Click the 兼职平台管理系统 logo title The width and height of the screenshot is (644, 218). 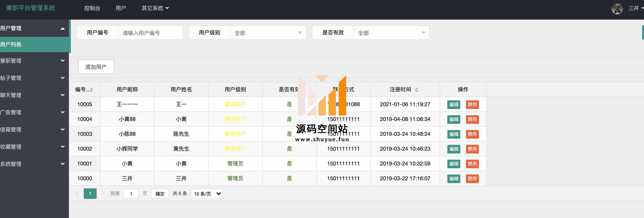pos(30,8)
